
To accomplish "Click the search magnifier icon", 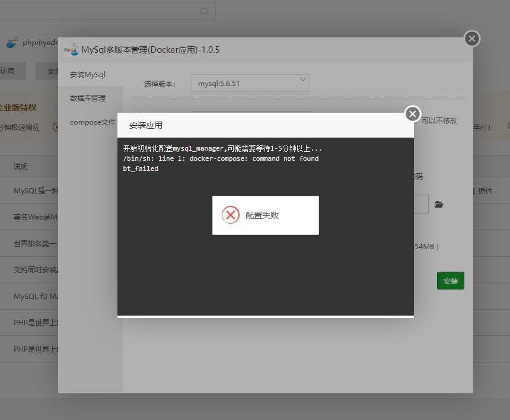I will tap(204, 11).
